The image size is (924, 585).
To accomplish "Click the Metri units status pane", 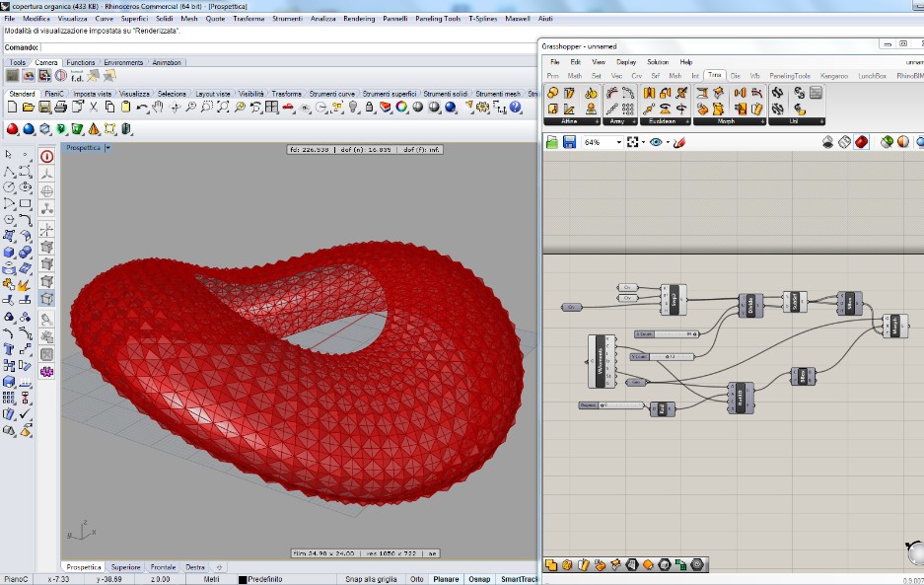I will pyautogui.click(x=211, y=579).
